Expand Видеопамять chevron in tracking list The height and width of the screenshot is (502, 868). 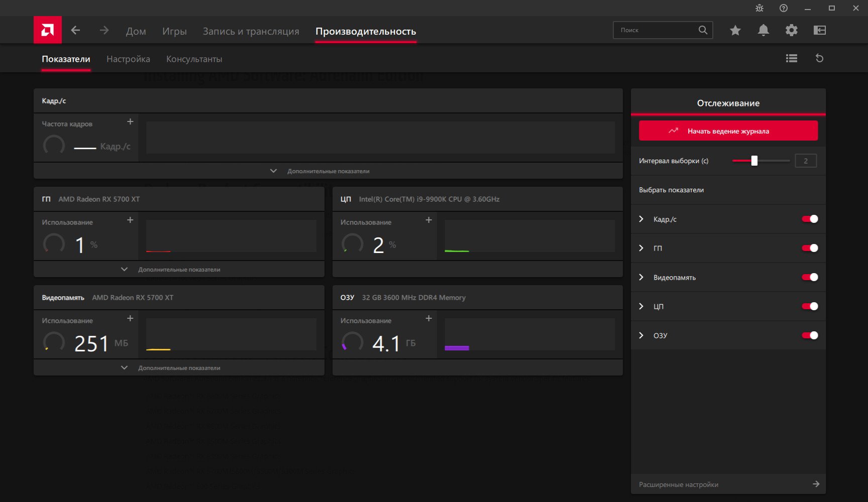pyautogui.click(x=641, y=277)
